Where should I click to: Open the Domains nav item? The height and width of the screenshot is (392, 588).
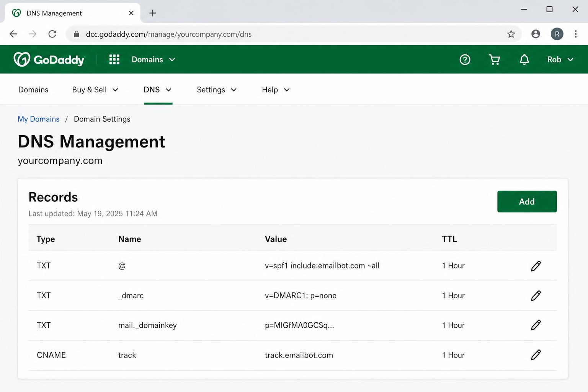[33, 90]
